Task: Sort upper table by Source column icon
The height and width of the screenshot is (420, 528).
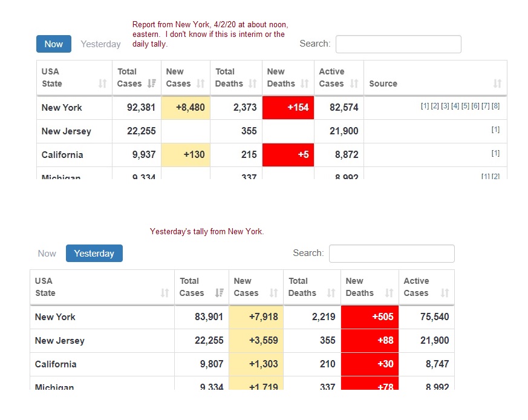Action: pos(497,84)
